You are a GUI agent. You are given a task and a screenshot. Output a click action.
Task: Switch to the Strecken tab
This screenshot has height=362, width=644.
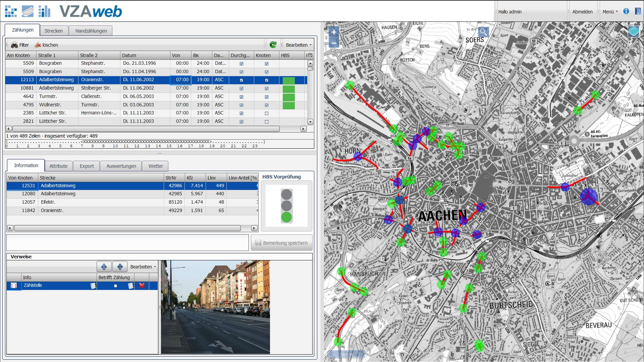click(x=54, y=31)
